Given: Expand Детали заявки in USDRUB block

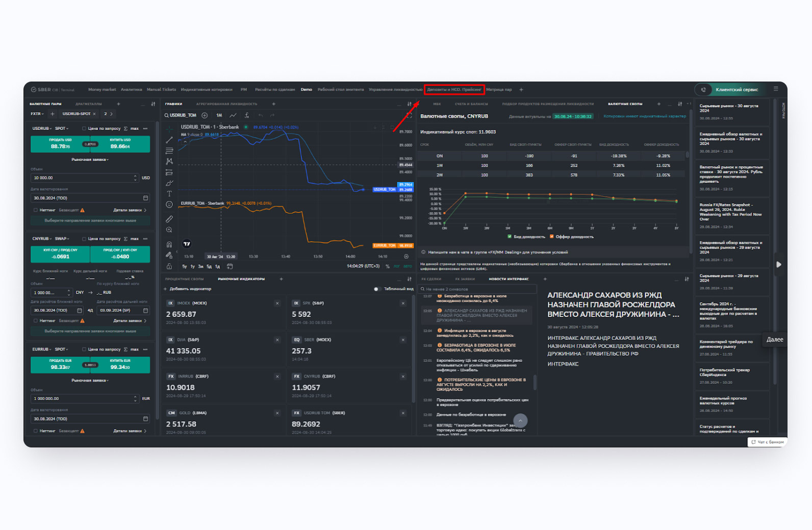Looking at the screenshot, I should 130,210.
